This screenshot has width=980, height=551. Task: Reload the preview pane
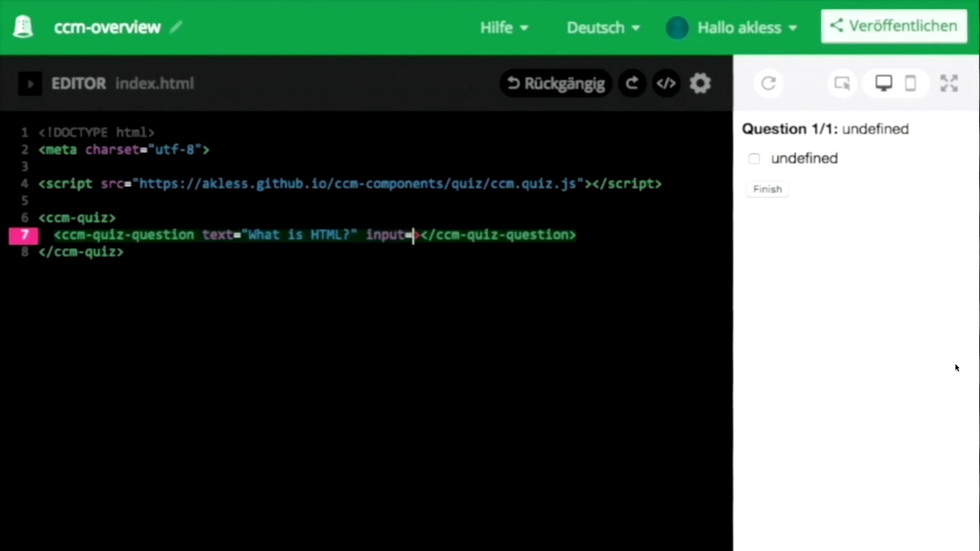pos(769,83)
